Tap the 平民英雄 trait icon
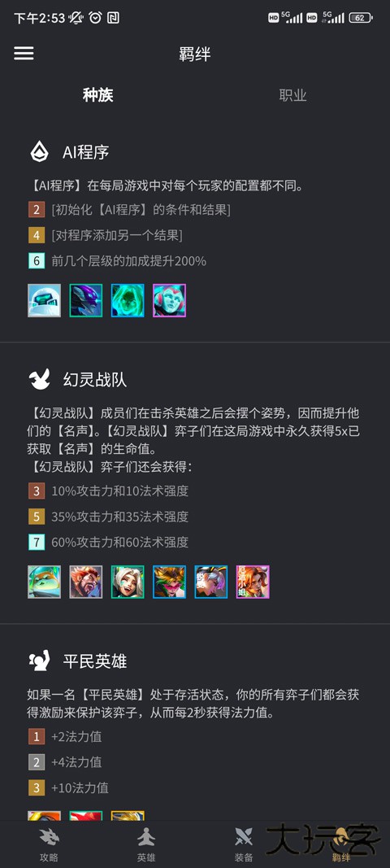The image size is (390, 868). (x=39, y=661)
